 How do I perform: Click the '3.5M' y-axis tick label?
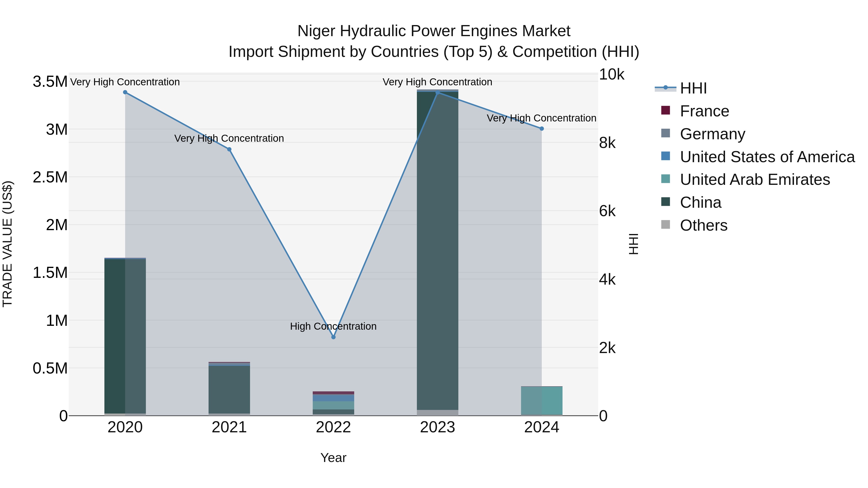50,81
